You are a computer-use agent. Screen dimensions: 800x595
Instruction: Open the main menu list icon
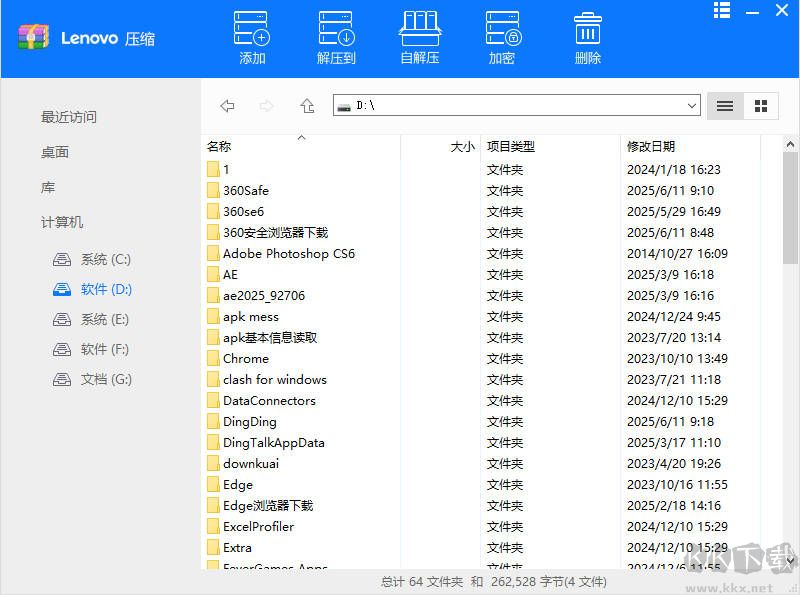pos(721,10)
